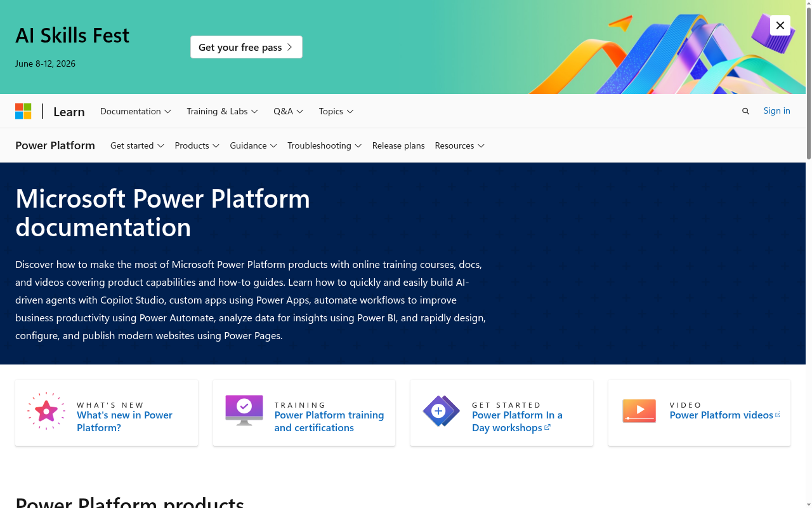Screen dimensions: 812x508
Task: Expand the Guidance menu
Action: pyautogui.click(x=253, y=145)
